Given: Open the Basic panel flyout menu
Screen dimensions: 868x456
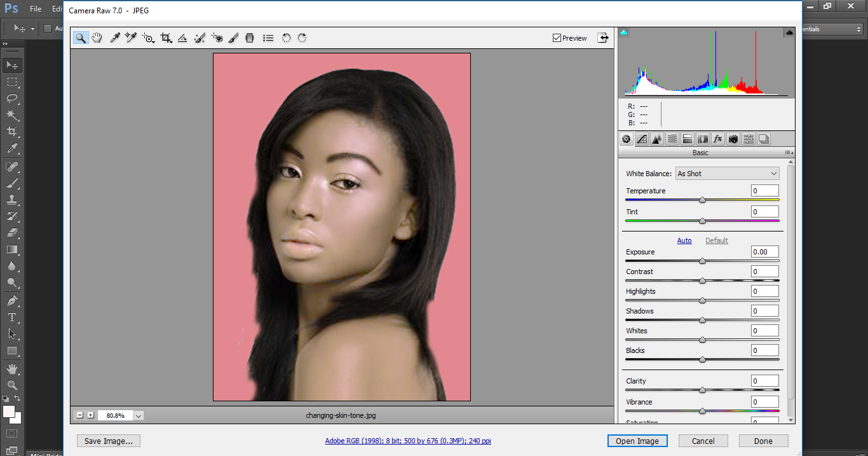Looking at the screenshot, I should [789, 153].
